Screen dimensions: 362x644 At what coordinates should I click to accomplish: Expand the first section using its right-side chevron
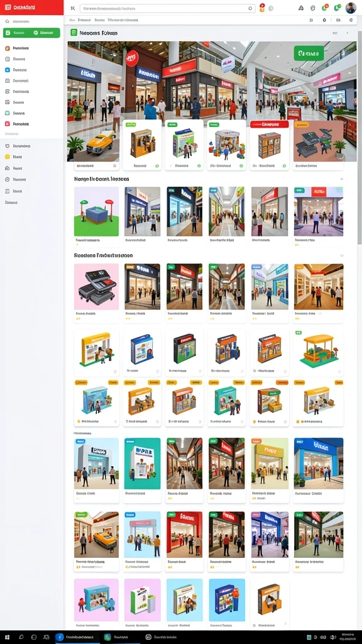pos(341,179)
